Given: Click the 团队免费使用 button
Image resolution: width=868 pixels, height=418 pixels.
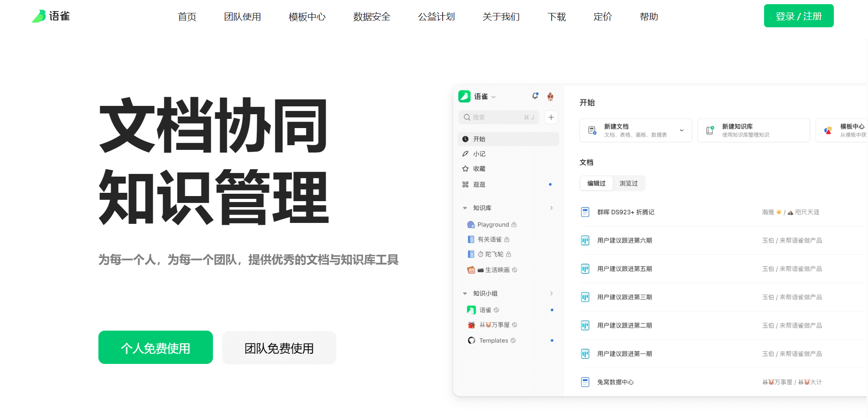Looking at the screenshot, I should [279, 347].
